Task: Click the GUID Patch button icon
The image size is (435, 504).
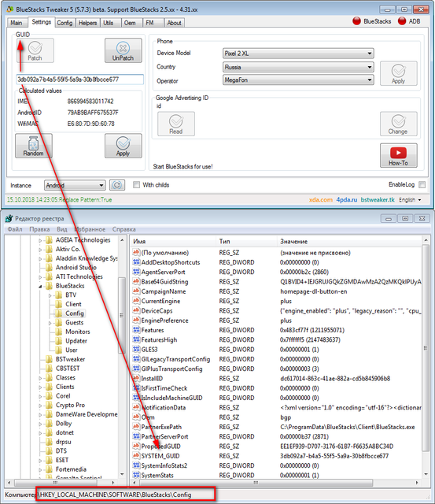Action: [x=35, y=48]
